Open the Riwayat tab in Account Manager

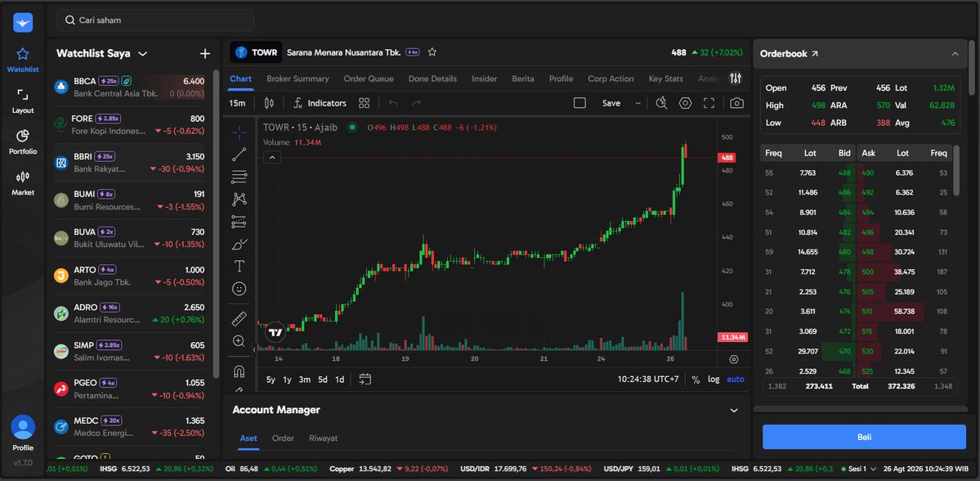(323, 438)
